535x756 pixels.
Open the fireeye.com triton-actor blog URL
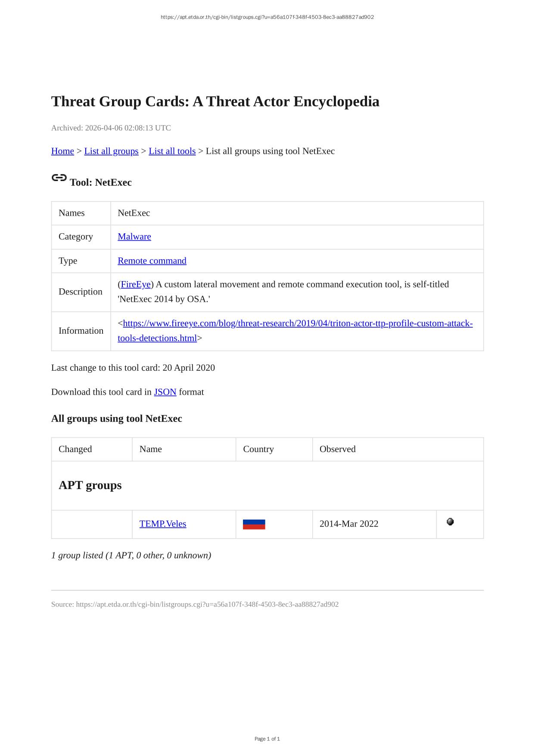click(x=297, y=323)
